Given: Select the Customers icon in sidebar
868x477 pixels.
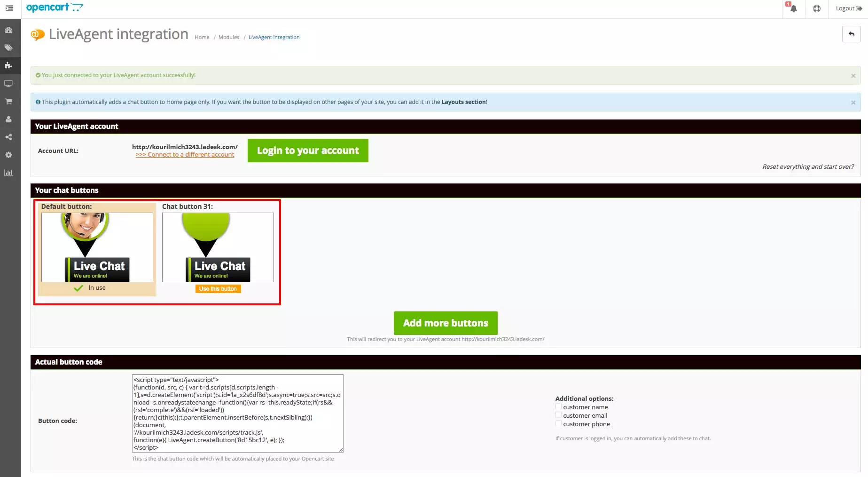Looking at the screenshot, I should (9, 119).
